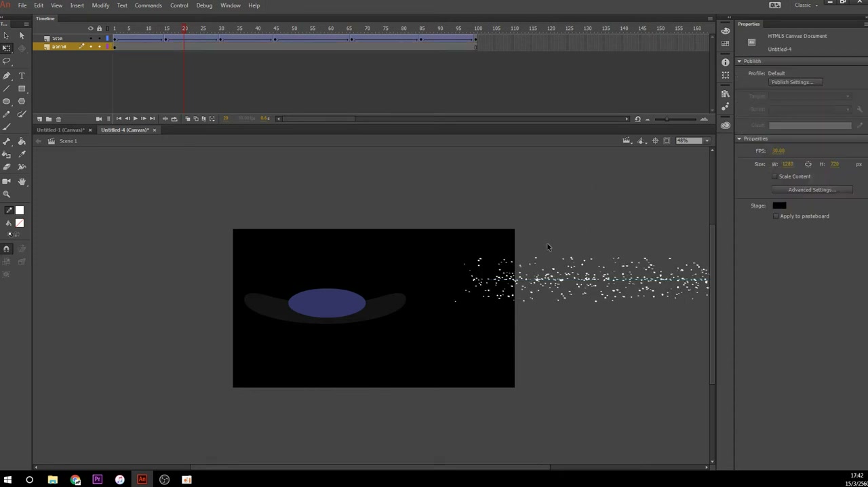Toggle outline view for all layers
The width and height of the screenshot is (868, 487).
(x=107, y=28)
